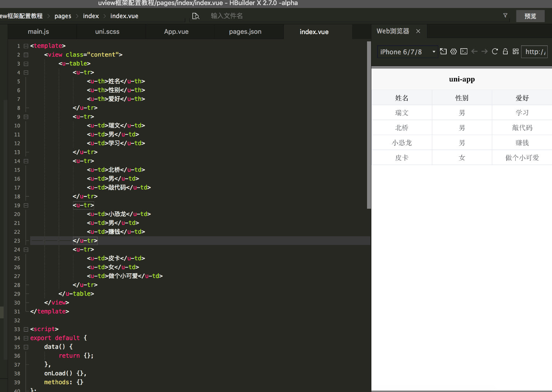
Task: Open the pages breadcrumb item
Action: [63, 16]
